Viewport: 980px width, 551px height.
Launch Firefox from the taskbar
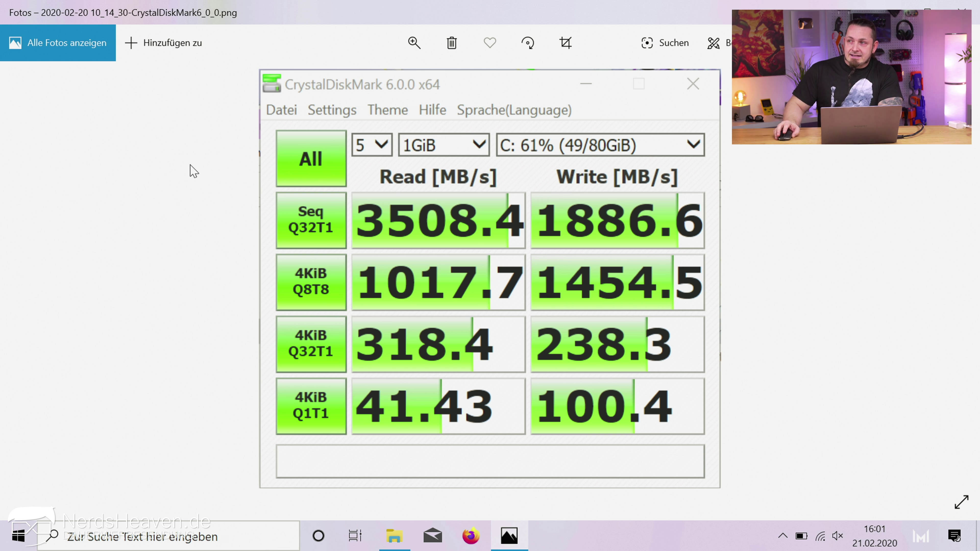click(x=471, y=536)
